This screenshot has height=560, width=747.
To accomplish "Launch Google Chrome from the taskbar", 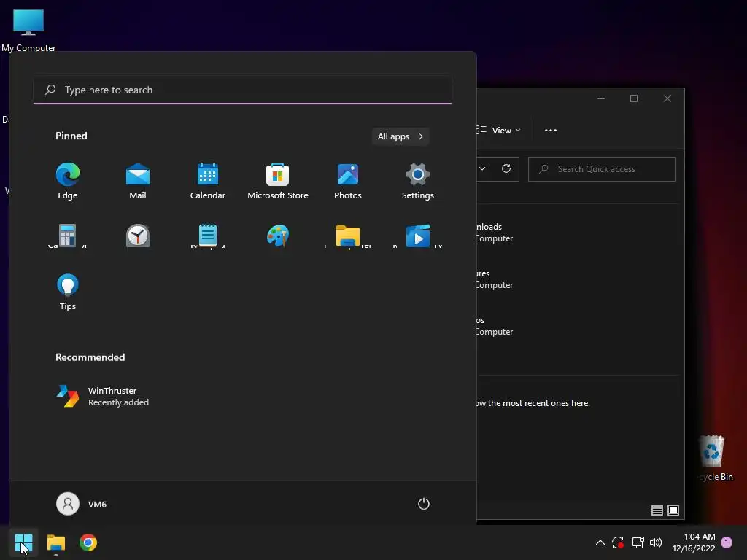I will 88,542.
